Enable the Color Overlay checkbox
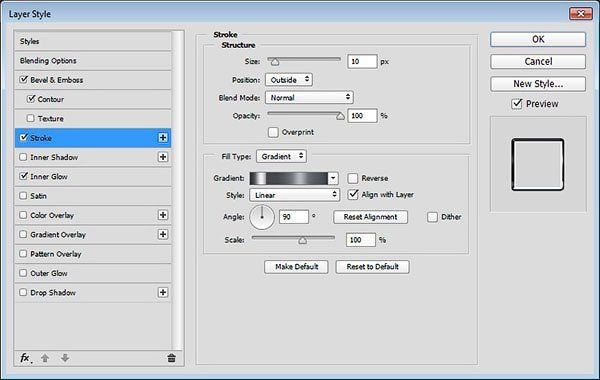600x380 pixels. (23, 215)
